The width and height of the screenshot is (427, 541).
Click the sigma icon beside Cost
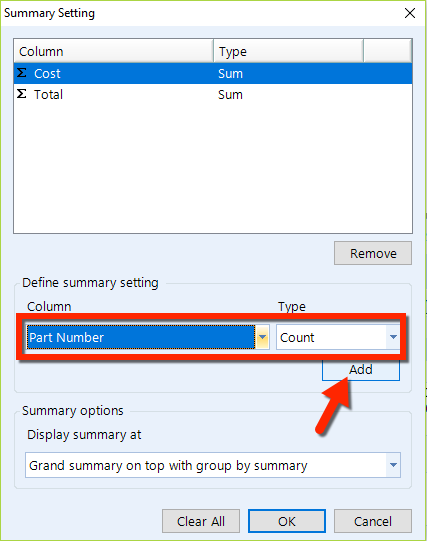coord(21,73)
